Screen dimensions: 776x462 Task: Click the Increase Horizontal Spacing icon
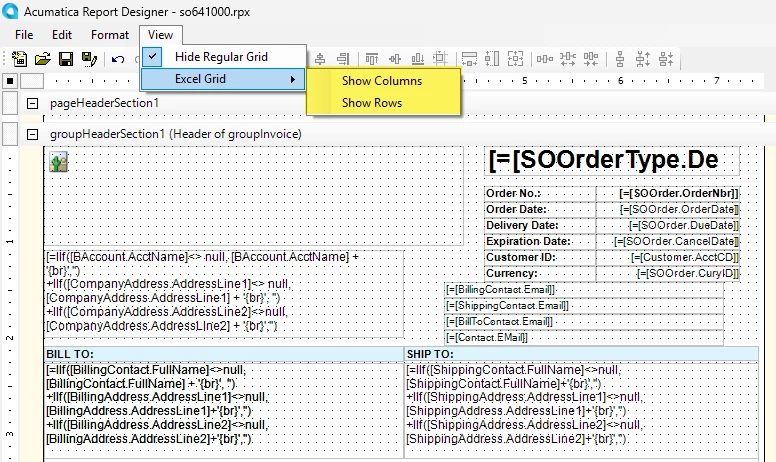click(568, 59)
